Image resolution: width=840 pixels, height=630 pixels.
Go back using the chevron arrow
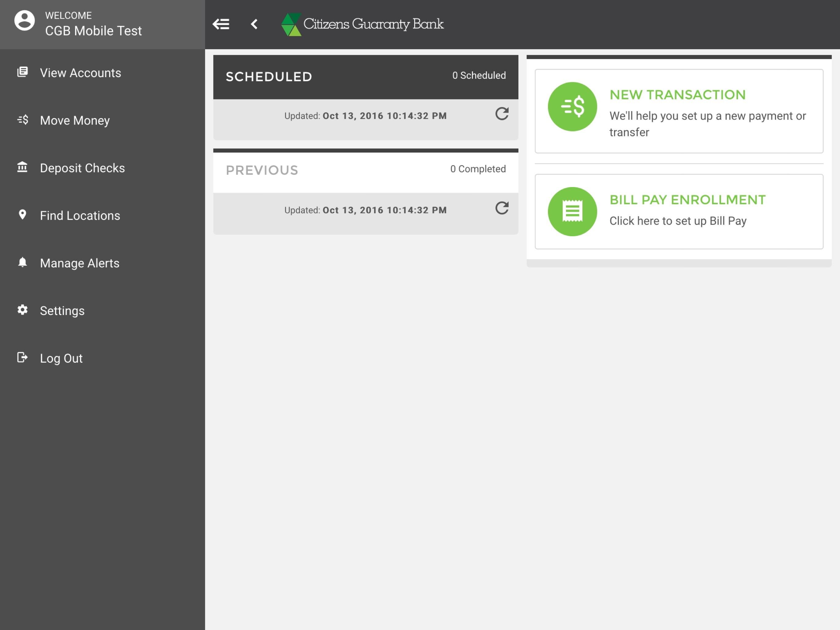pos(255,24)
